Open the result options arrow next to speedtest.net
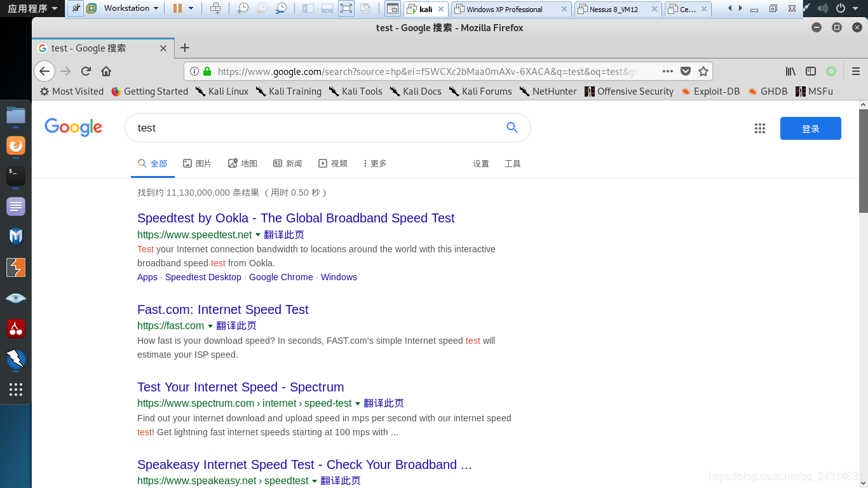Screen dimensions: 868x488 [257, 234]
